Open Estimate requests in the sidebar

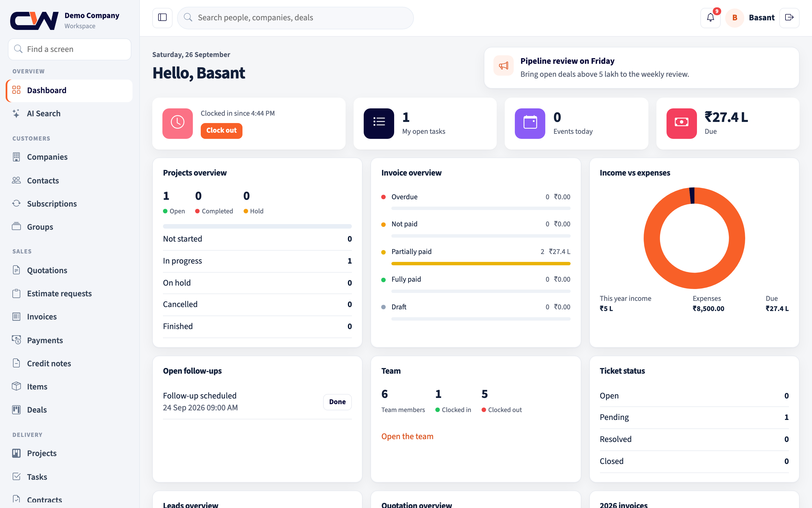[69, 293]
